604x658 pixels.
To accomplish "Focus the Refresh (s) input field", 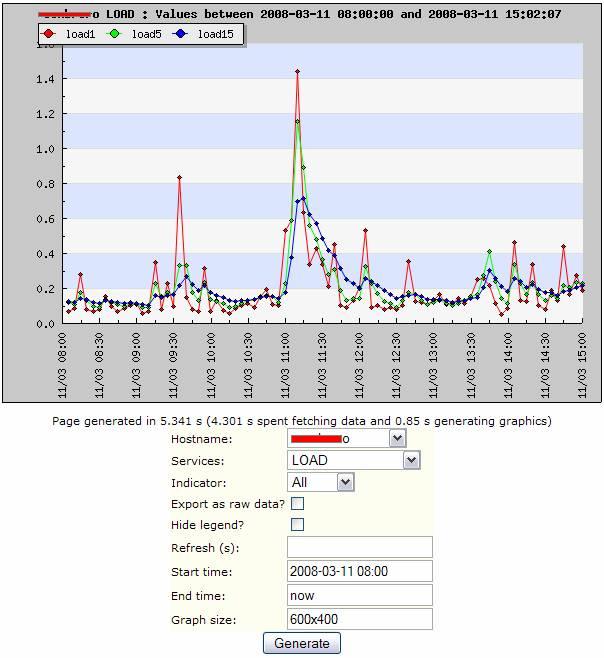I will point(360,547).
